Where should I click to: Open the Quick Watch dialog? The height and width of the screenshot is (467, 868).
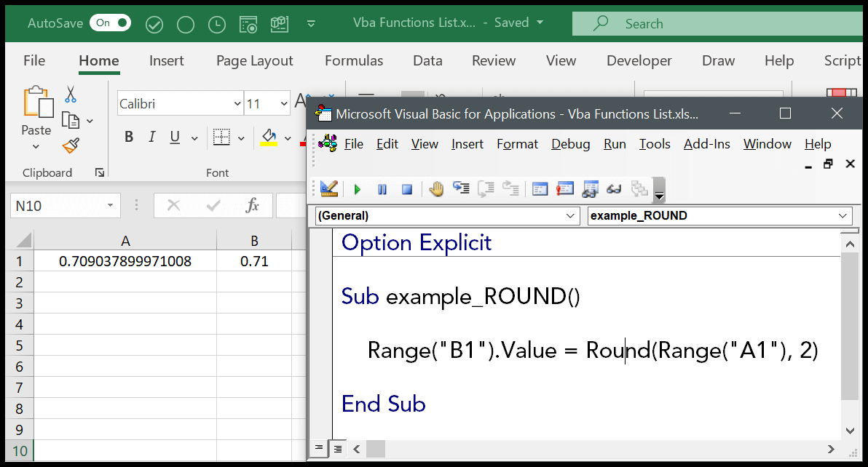[614, 189]
